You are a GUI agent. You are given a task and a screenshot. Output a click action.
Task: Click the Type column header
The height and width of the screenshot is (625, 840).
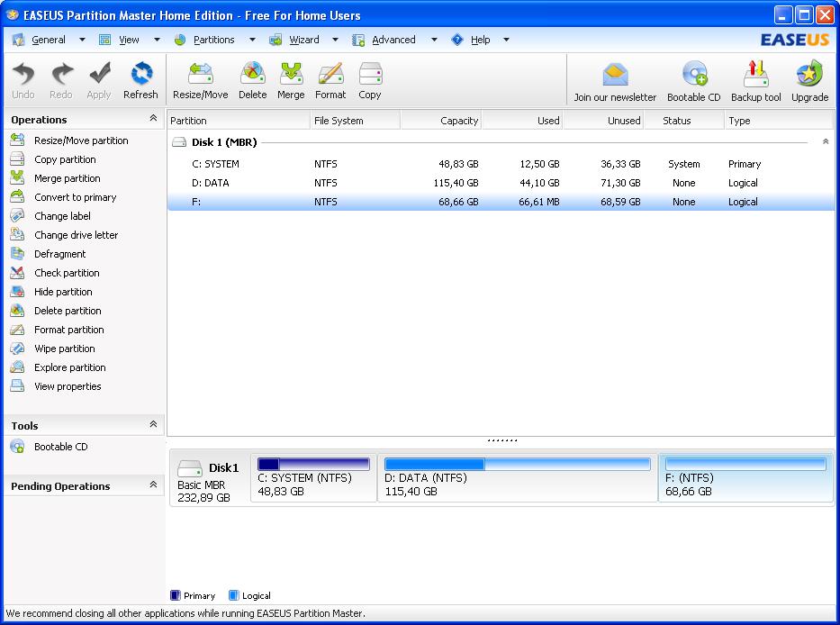click(779, 121)
